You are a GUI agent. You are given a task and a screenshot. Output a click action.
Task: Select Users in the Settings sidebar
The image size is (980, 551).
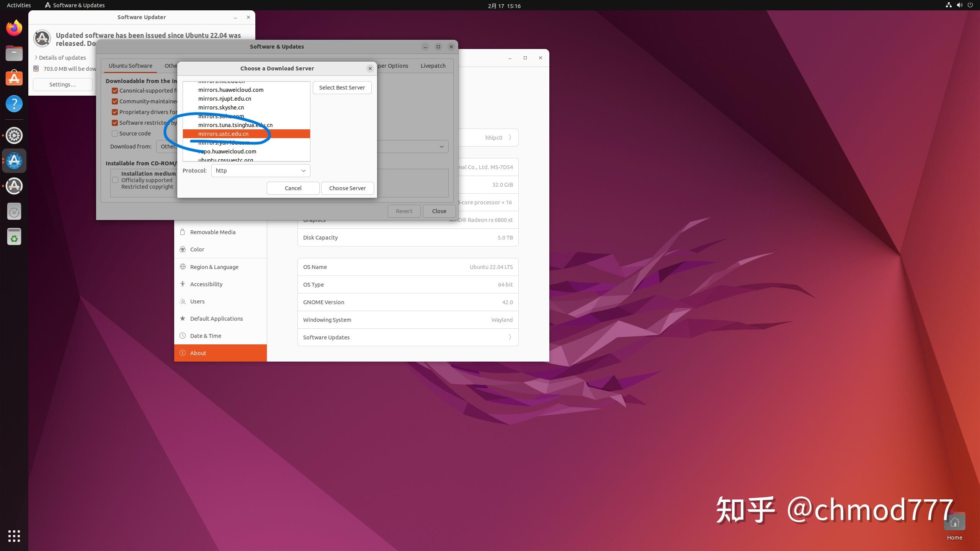coord(198,301)
